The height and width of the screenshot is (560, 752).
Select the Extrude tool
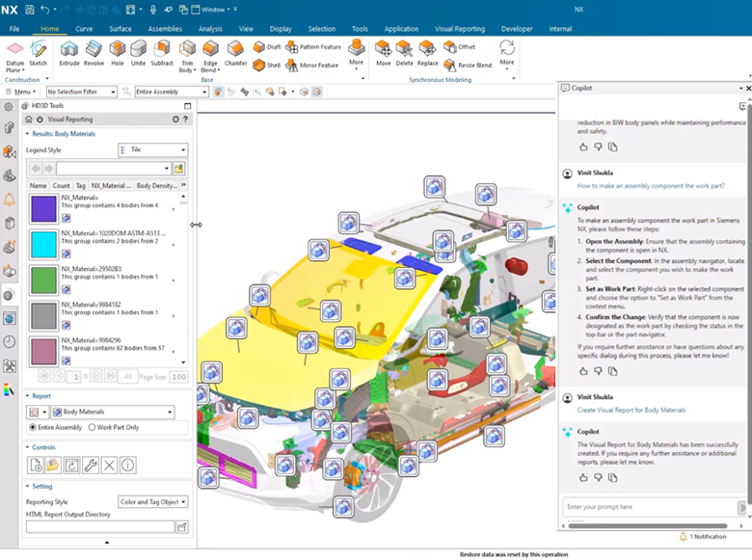click(x=69, y=52)
